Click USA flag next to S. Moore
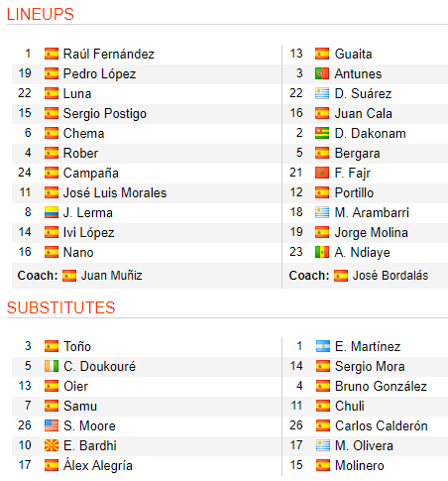 (x=52, y=425)
